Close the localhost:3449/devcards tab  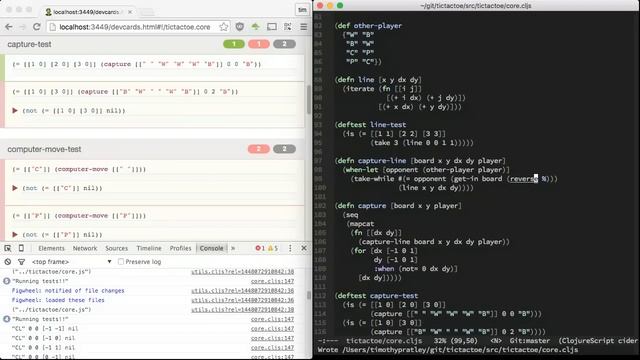(x=130, y=12)
